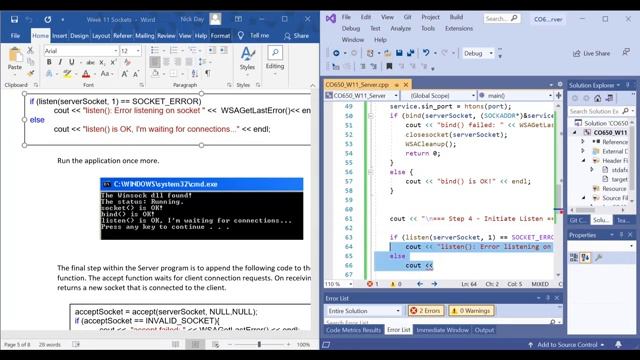The width and height of the screenshot is (640, 360).
Task: Toggle Align Left in Word paragraph group
Action: (x=155, y=62)
